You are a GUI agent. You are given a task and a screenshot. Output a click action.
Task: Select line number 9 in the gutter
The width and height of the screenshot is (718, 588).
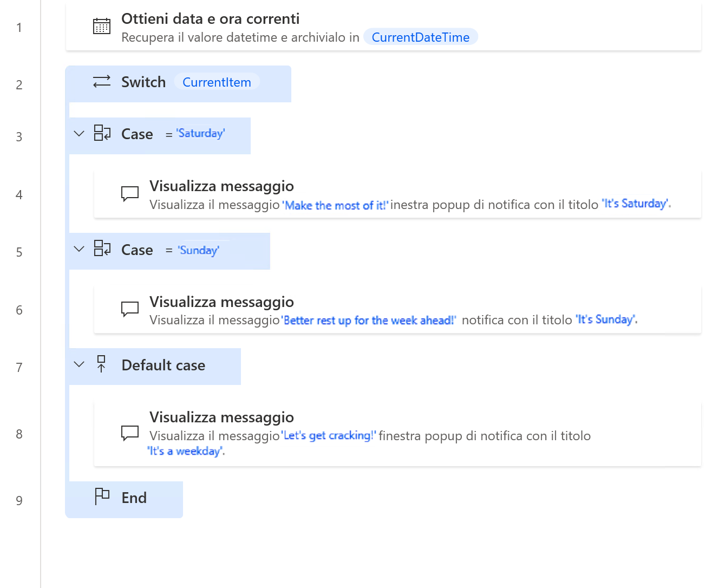pyautogui.click(x=19, y=501)
